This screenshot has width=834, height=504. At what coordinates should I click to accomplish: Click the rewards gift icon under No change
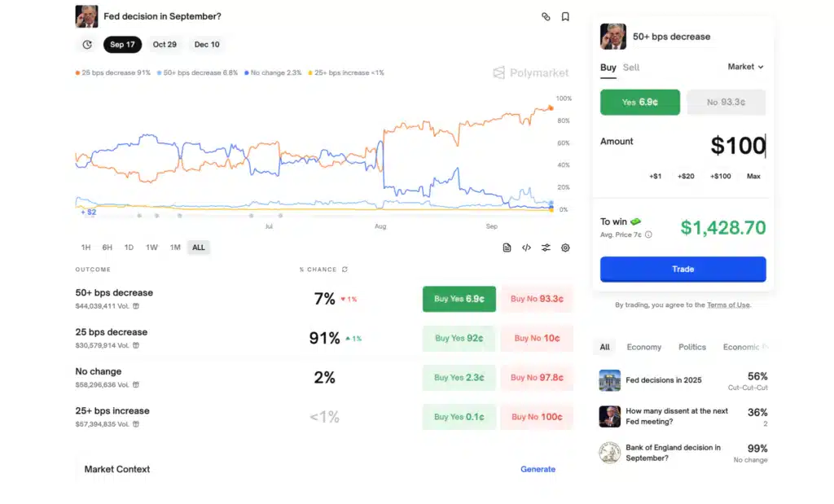(x=136, y=385)
